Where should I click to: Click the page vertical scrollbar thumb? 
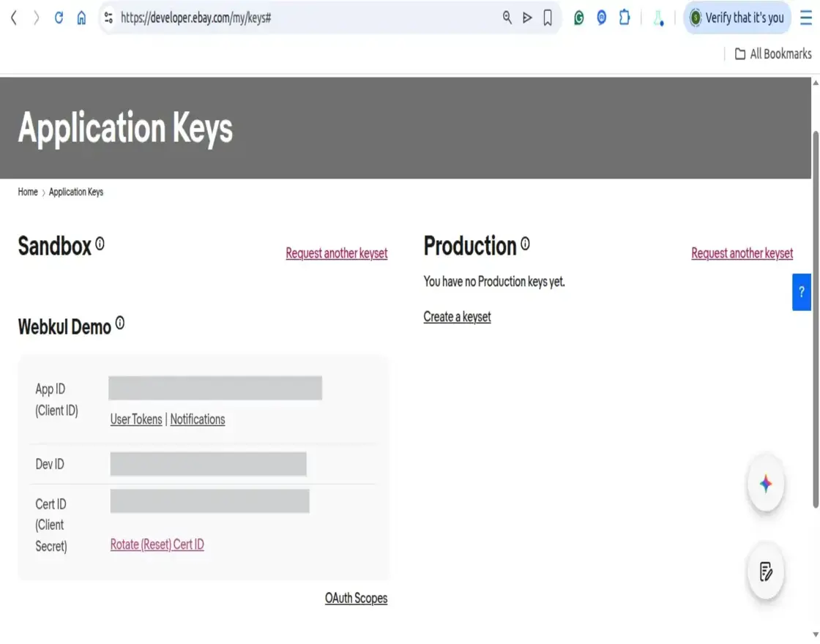[x=816, y=319]
